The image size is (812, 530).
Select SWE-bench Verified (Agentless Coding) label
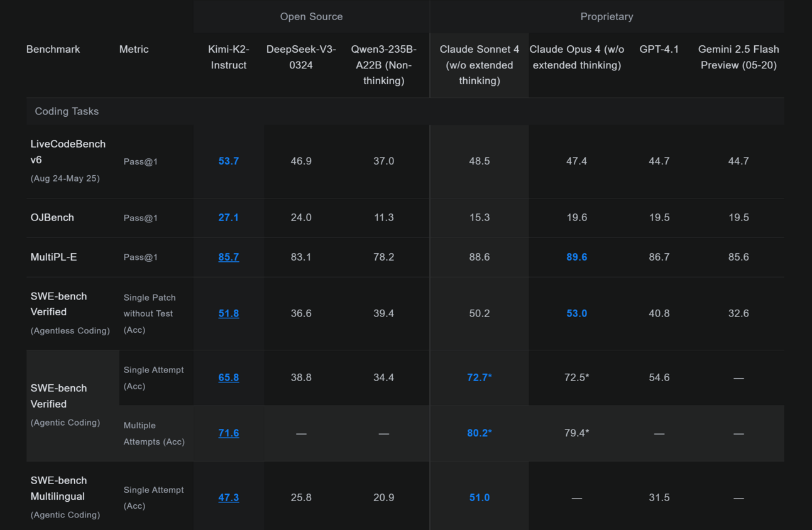(70, 313)
